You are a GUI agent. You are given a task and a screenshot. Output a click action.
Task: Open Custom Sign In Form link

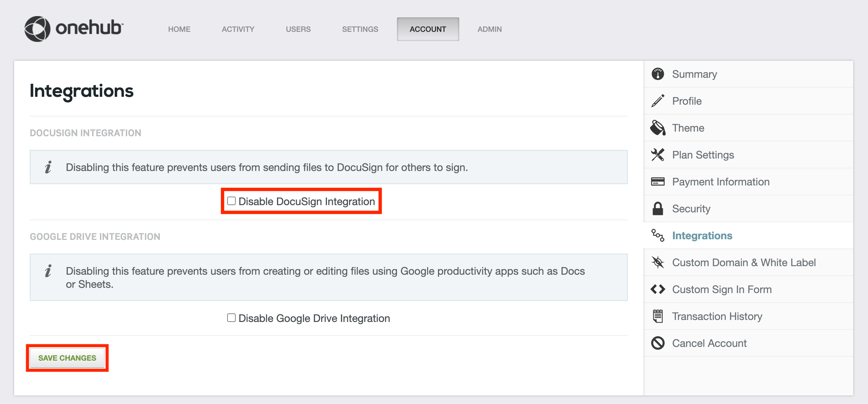(722, 289)
